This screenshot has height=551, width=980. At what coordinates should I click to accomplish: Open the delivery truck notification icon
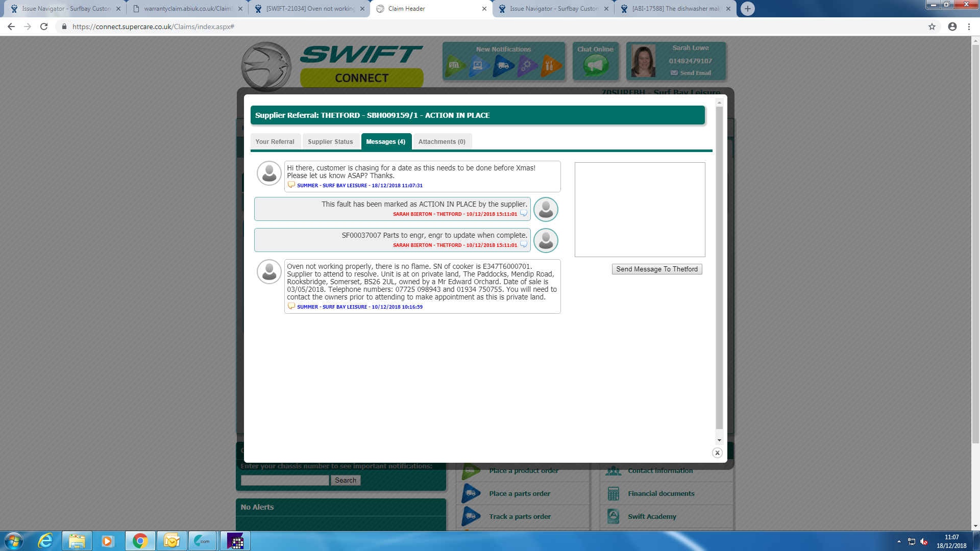pos(503,65)
